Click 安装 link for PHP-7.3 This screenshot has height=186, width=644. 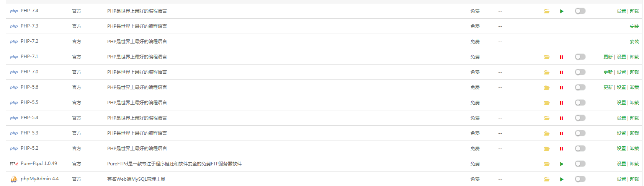[x=634, y=26]
